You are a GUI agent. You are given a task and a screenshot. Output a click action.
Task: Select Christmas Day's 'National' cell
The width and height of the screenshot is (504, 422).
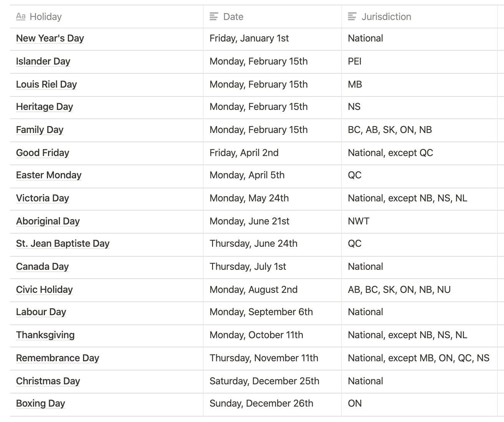coord(419,381)
